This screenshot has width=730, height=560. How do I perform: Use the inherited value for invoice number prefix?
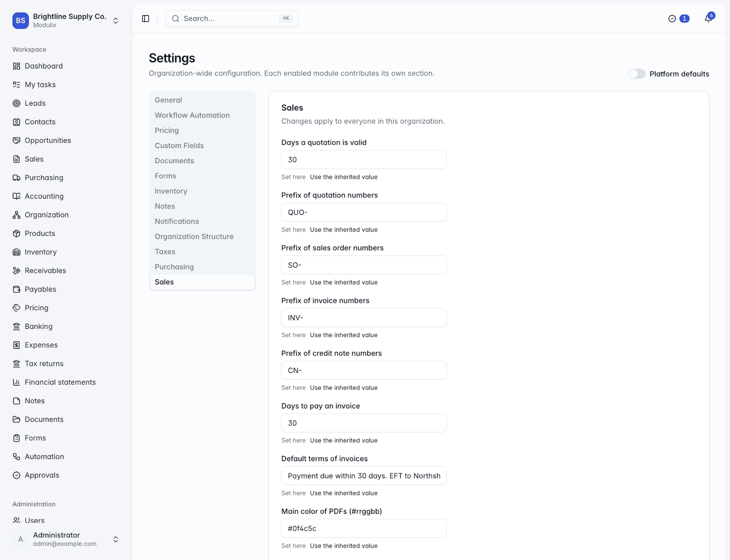[x=344, y=335]
